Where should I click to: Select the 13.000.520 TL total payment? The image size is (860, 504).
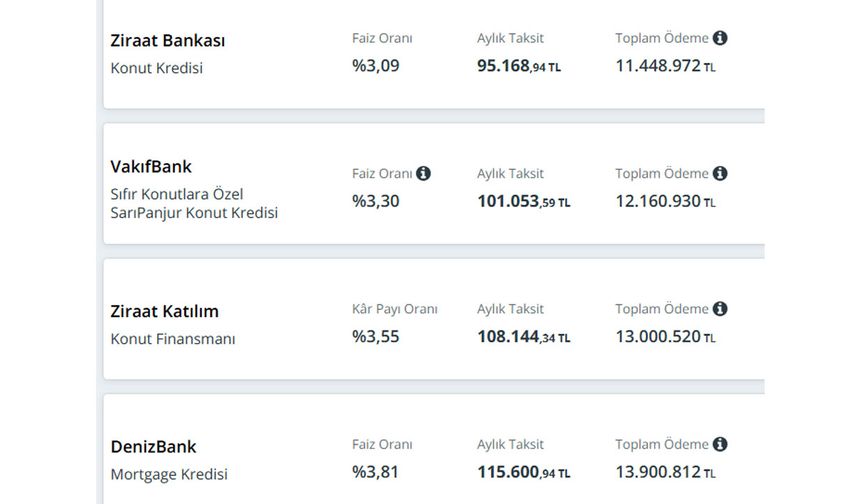click(665, 337)
